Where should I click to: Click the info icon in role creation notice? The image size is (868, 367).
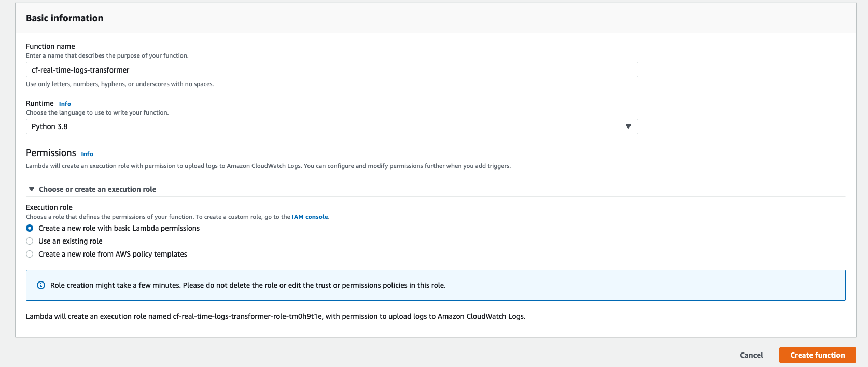pos(41,285)
